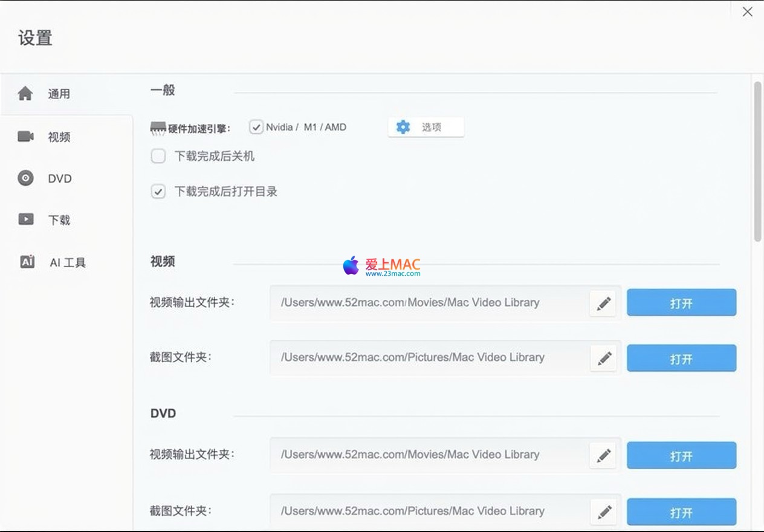This screenshot has height=532, width=764.
Task: Click pencil icon for 视频 截图文件夹
Action: tap(603, 358)
